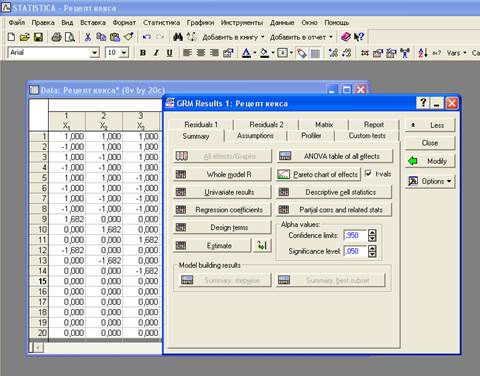480x376 pixels.
Task: Click Descriptive cell statistics button
Action: click(x=334, y=192)
